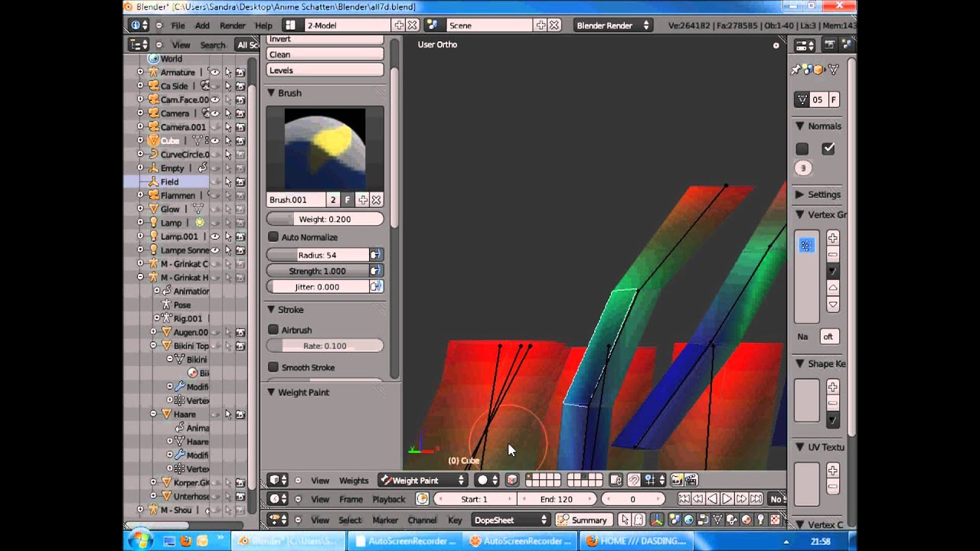Toggle face selection masking cube icon
This screenshot has width=980, height=551.
tap(512, 481)
